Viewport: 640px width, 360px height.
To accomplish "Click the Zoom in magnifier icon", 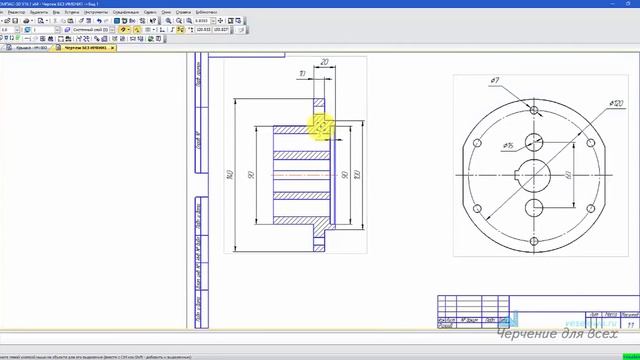I will (168, 20).
